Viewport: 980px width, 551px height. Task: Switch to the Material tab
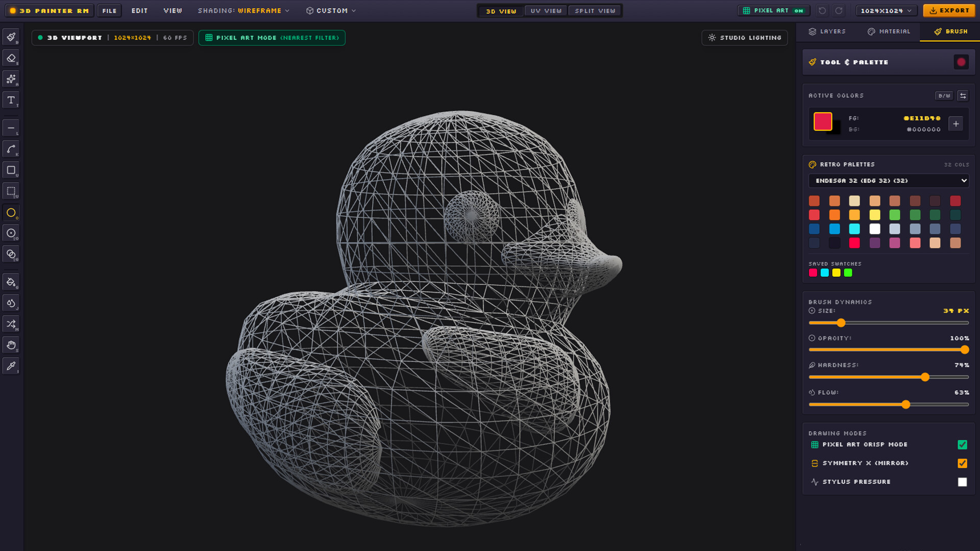889,31
